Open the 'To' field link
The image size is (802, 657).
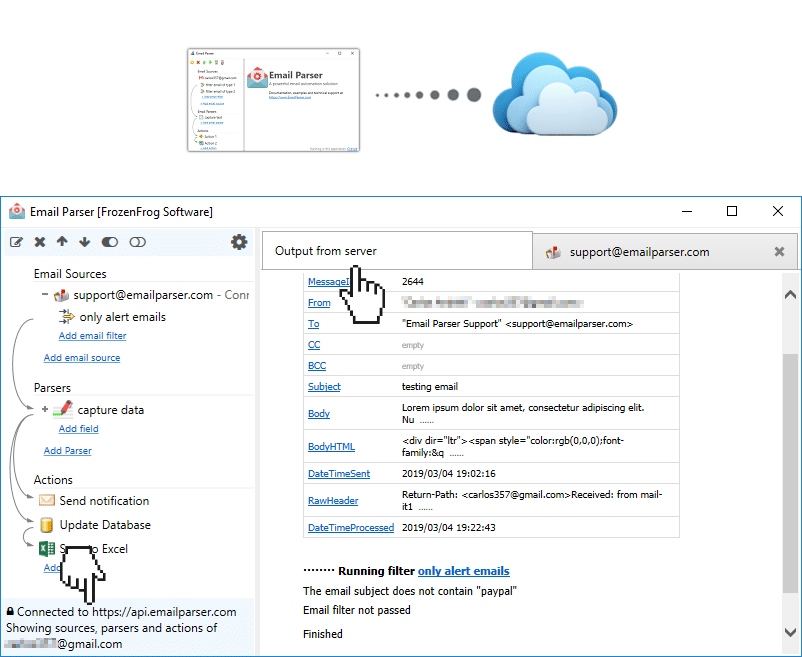pos(314,324)
